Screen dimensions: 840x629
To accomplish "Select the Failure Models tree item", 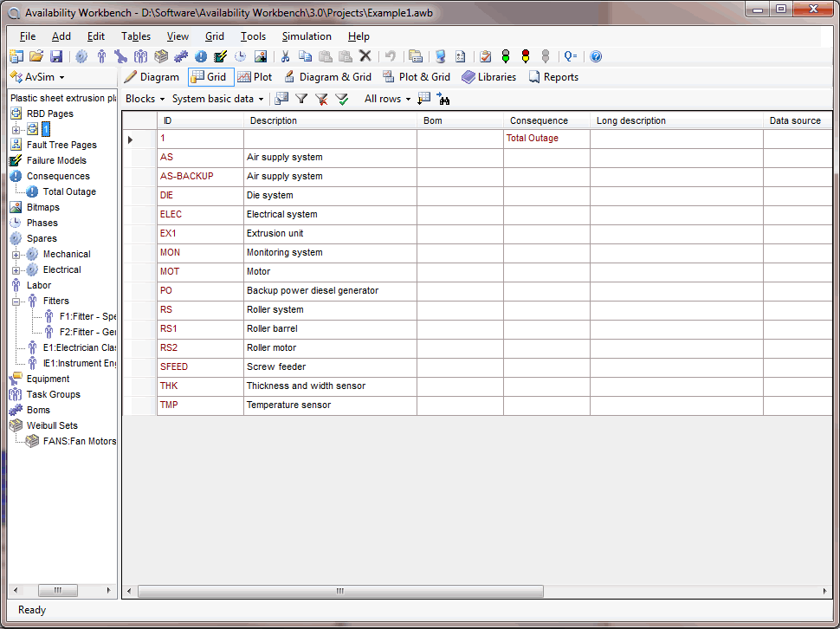I will pyautogui.click(x=56, y=160).
